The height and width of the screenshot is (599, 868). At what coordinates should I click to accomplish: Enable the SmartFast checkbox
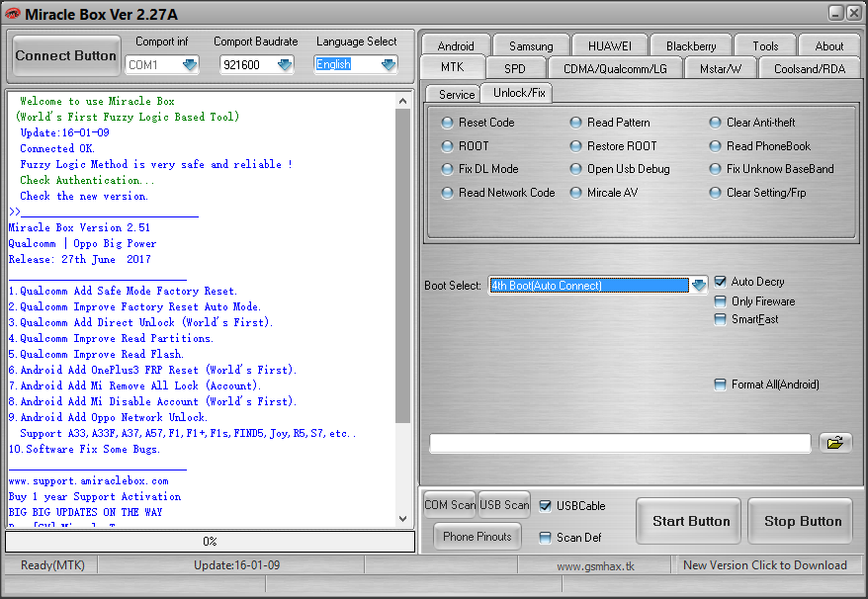click(x=720, y=319)
